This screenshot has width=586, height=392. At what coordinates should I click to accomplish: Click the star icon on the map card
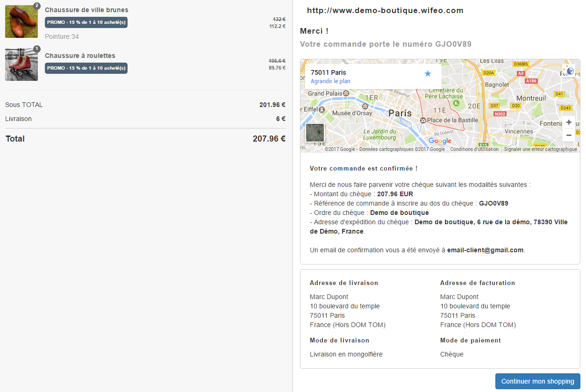(428, 73)
